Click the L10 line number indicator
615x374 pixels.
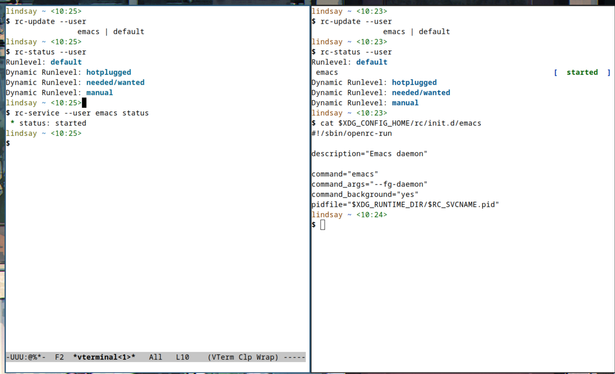(182, 357)
